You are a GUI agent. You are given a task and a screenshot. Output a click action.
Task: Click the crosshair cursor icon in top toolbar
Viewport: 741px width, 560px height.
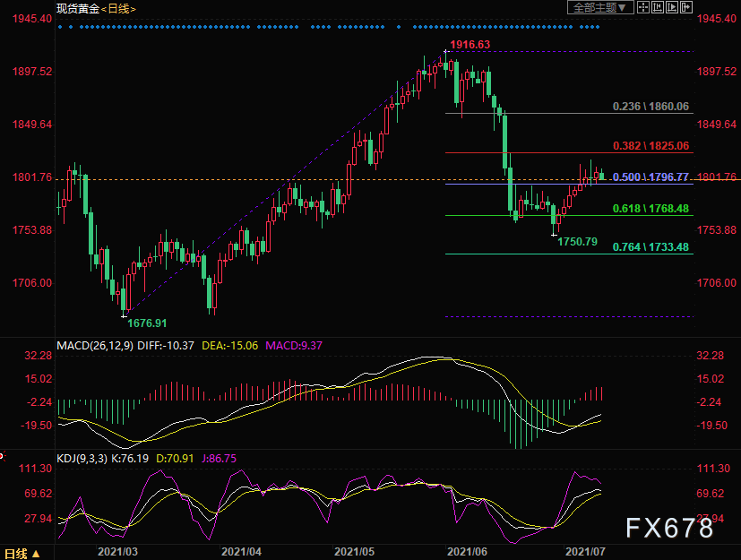(644, 7)
